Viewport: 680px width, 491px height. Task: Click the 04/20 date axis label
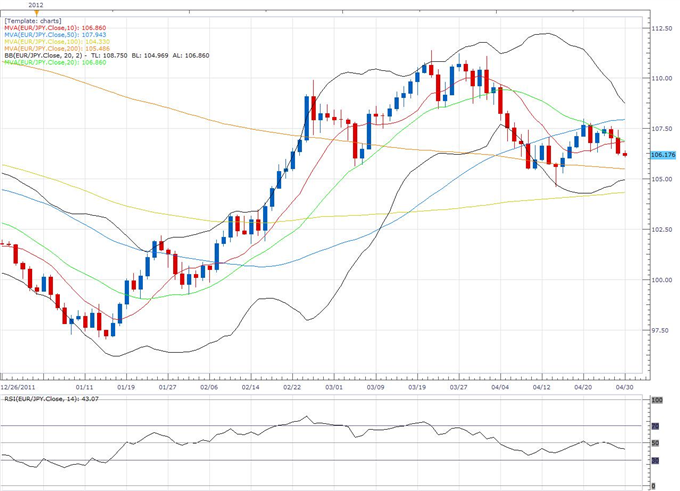(x=584, y=387)
